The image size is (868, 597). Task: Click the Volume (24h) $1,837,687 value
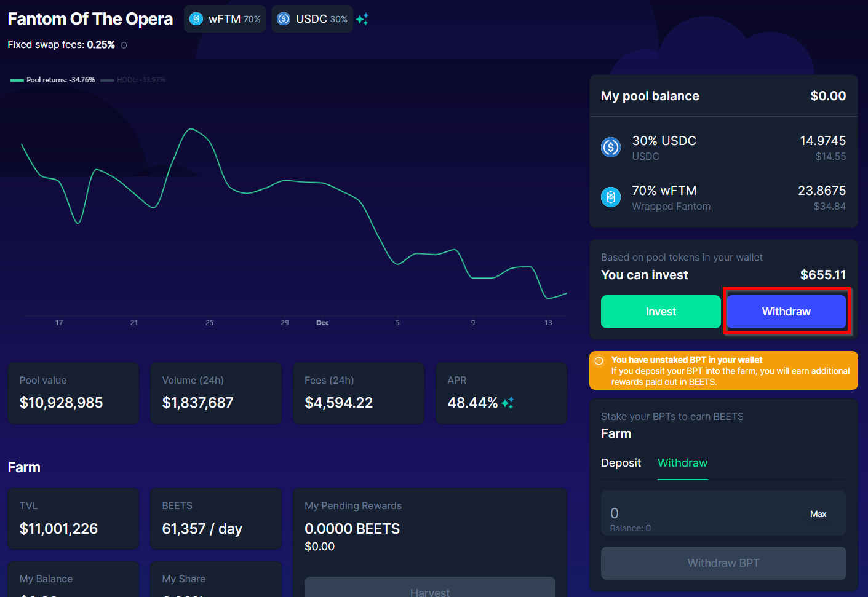point(198,403)
